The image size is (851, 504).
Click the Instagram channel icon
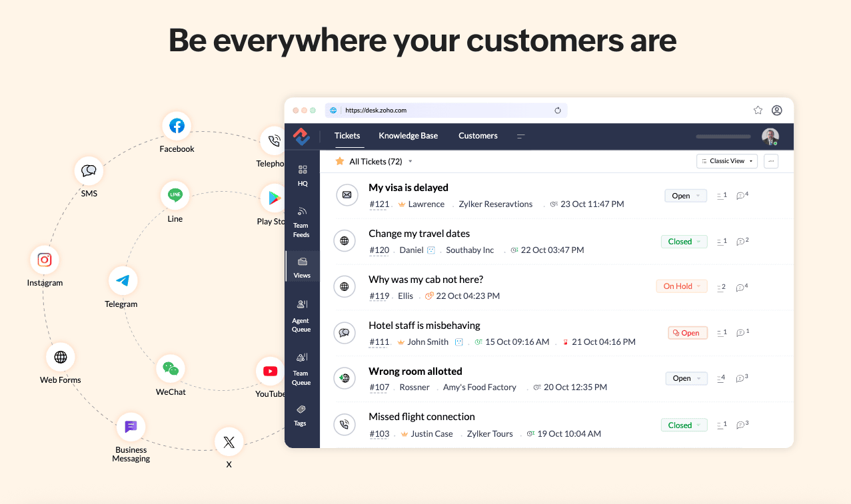(45, 260)
